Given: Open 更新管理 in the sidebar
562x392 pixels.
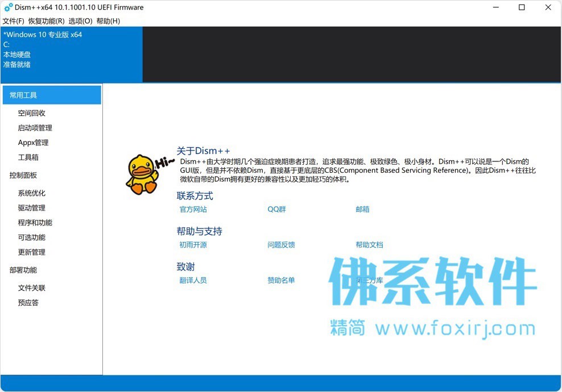Looking at the screenshot, I should pos(31,252).
